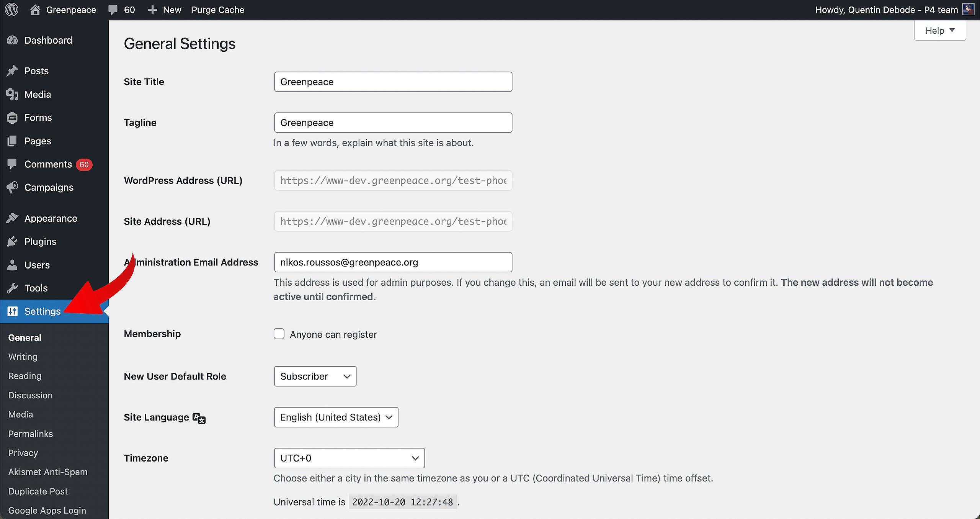Open Duplicate Post settings
Image resolution: width=980 pixels, height=519 pixels.
click(x=38, y=491)
